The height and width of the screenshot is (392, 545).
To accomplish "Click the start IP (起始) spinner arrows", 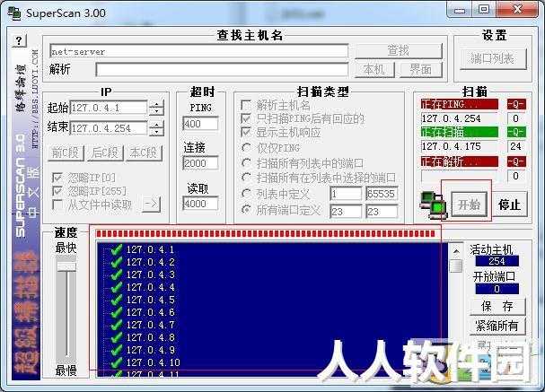I will (156, 108).
